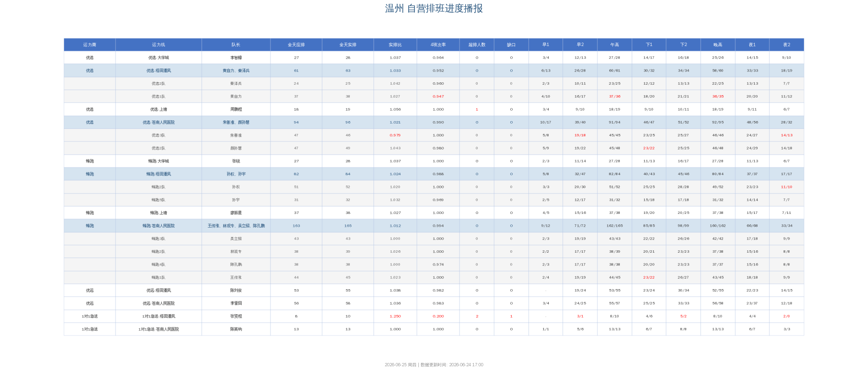The width and height of the screenshot is (868, 371).
Task: Click the 蜂跑-大学城 line cell
Action: click(x=158, y=161)
